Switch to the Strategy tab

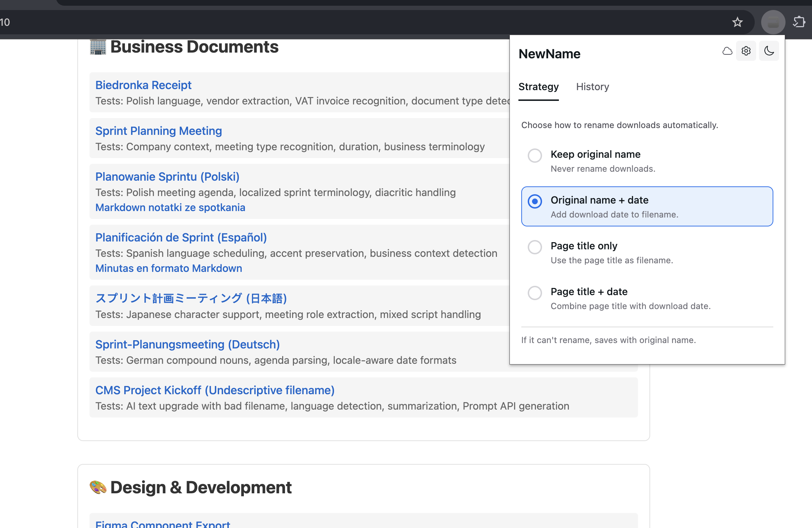point(538,87)
